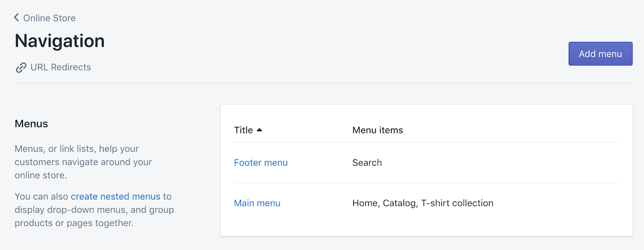Click the Menu items column header

tap(377, 130)
